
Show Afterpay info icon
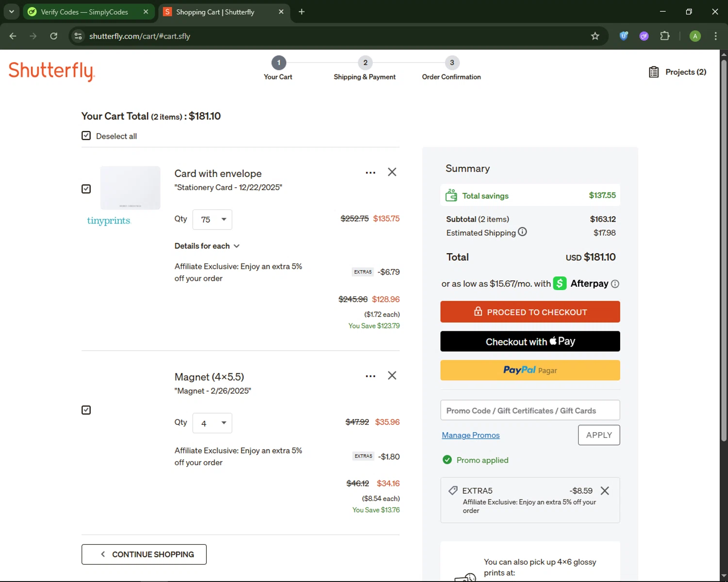(615, 284)
